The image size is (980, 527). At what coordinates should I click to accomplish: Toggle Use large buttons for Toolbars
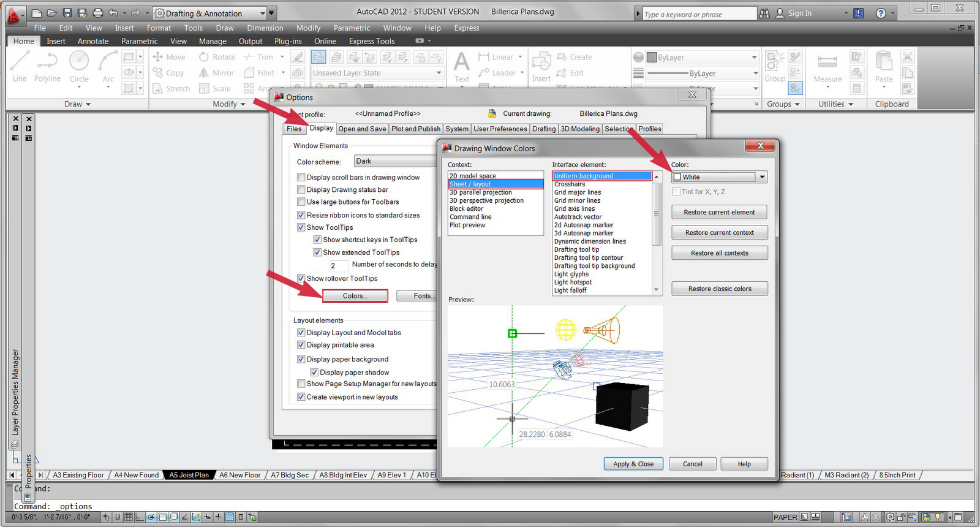point(301,202)
